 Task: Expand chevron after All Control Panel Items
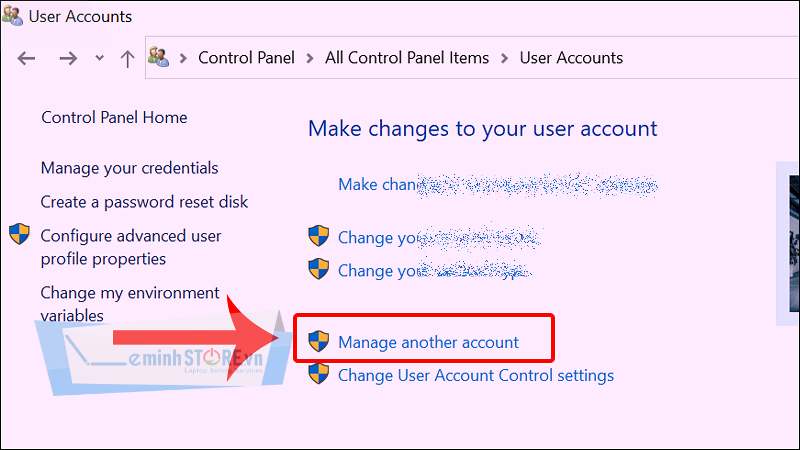pos(505,58)
